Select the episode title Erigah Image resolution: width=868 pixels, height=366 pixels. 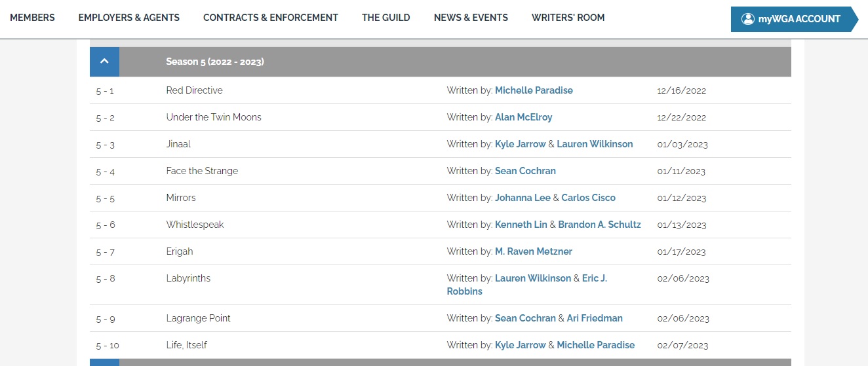[180, 251]
